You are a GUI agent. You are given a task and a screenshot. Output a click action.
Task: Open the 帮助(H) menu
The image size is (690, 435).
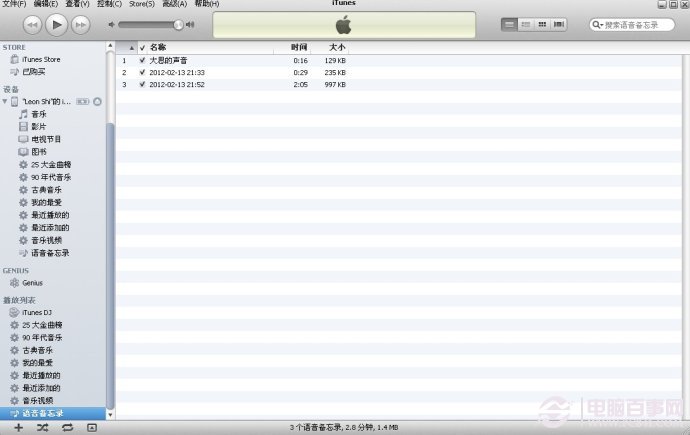coord(207,4)
